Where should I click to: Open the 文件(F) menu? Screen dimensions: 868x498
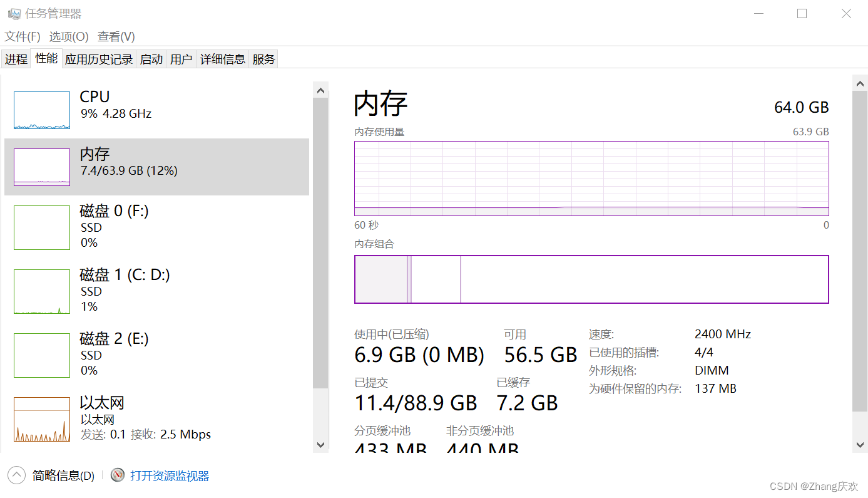point(23,37)
